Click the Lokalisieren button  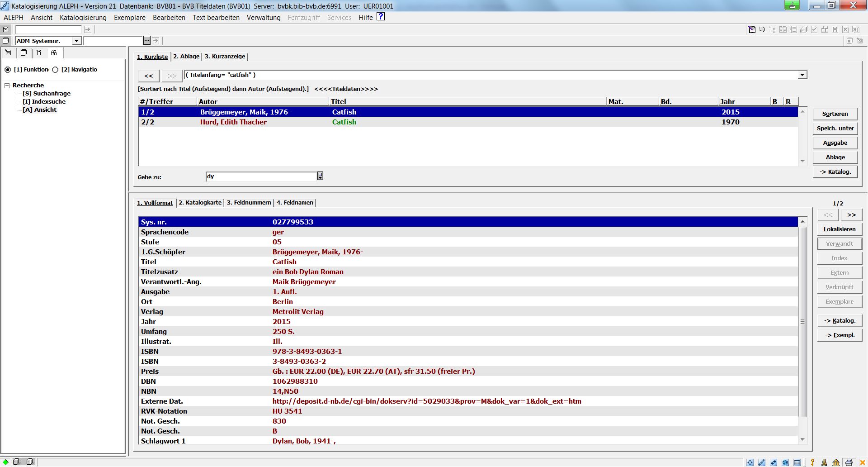coord(839,229)
